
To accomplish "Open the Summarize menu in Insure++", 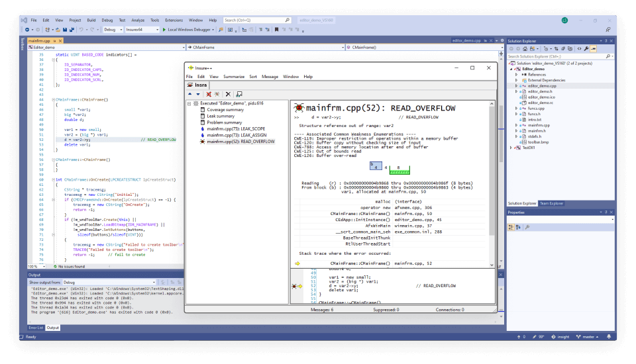I will tap(234, 77).
